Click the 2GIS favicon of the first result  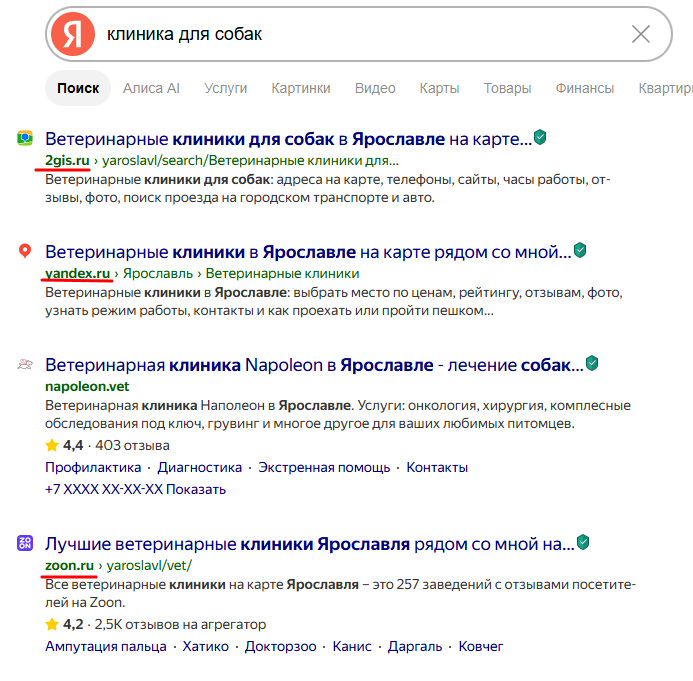click(x=25, y=138)
